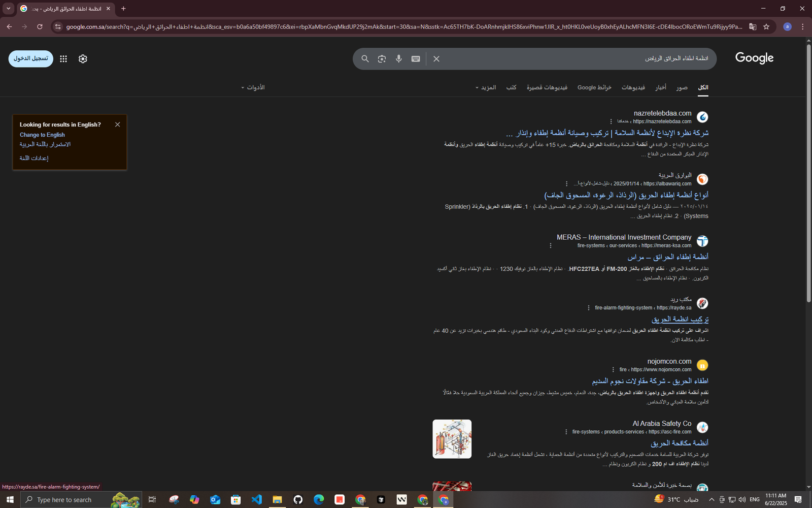Open more options for rayde.sa result
Image resolution: width=812 pixels, height=508 pixels.
point(589,308)
